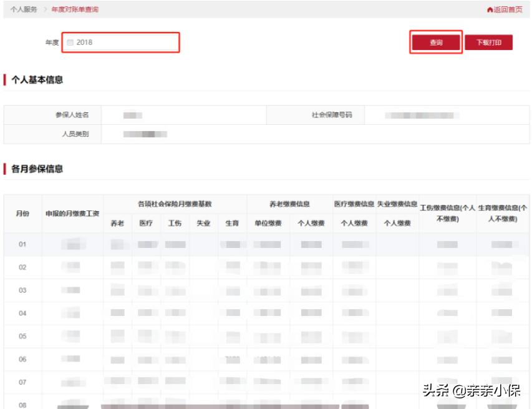This screenshot has width=532, height=409.
Task: Select the 申报的月缴费工资 column header
Action: click(72, 214)
